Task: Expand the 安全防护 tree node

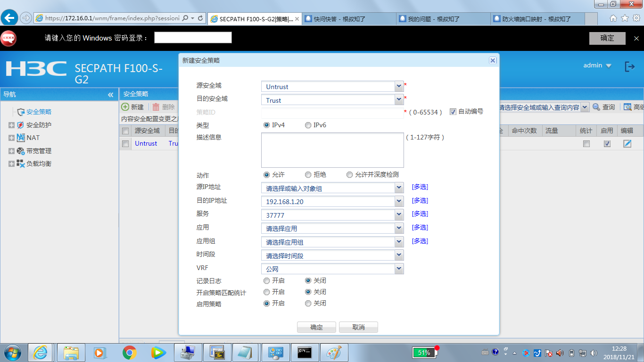Action: (x=12, y=125)
